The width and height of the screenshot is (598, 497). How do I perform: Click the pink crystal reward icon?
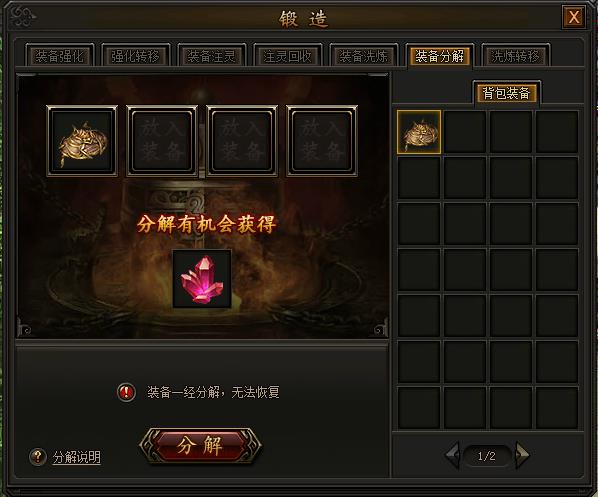click(202, 279)
